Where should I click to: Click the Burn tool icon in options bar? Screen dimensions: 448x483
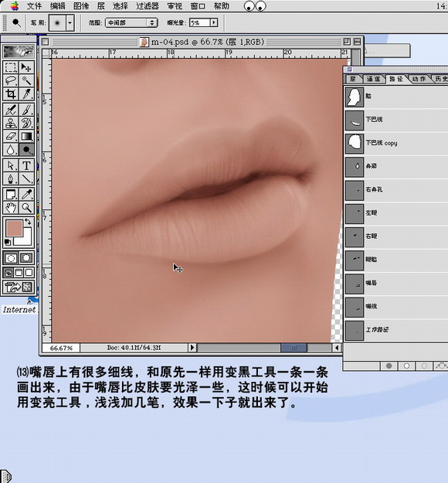point(16,22)
